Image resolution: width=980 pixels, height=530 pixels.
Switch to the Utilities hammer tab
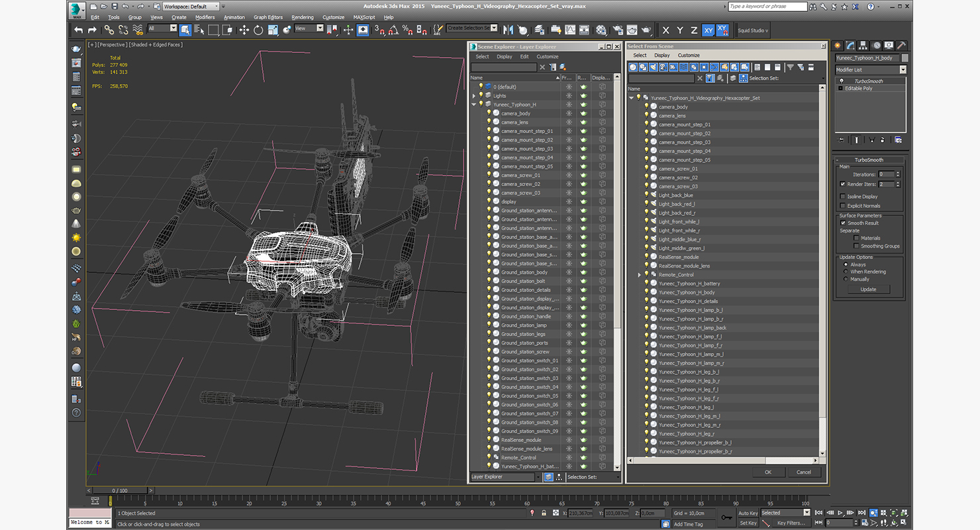point(902,46)
